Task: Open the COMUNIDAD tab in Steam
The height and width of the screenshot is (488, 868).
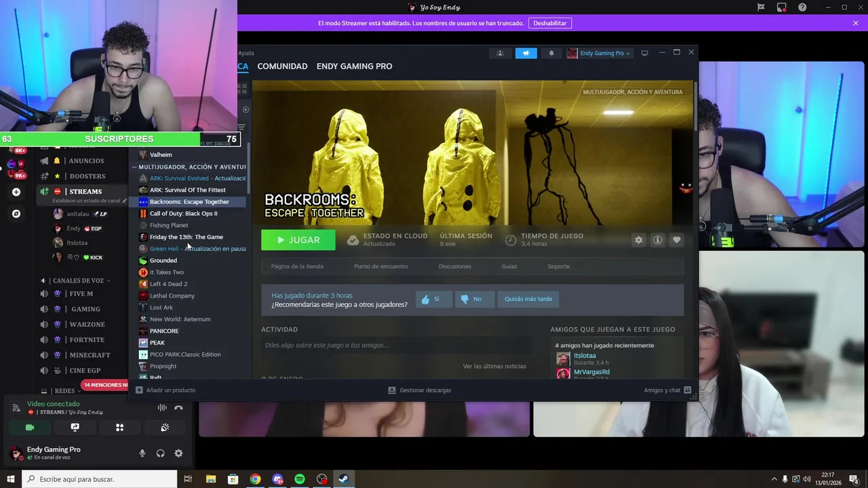Action: tap(282, 66)
